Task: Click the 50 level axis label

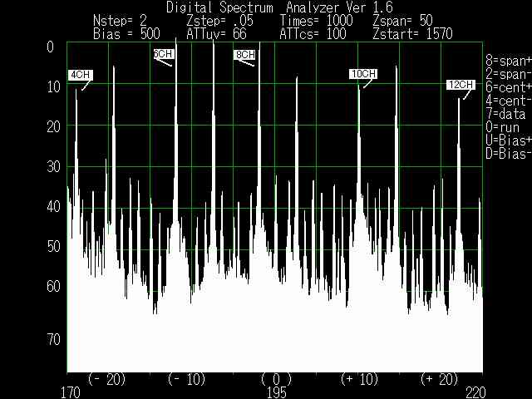Action: [x=53, y=246]
